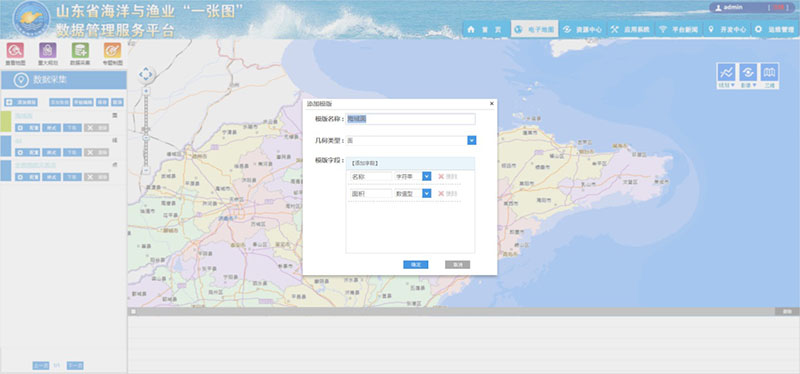Switch to 三维 3D view icon
This screenshot has height=374, width=800.
click(770, 72)
